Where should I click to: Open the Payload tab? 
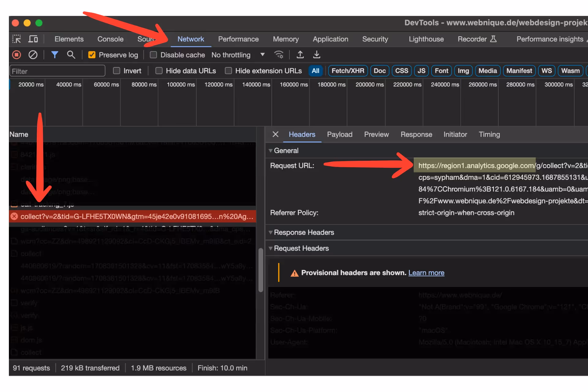(339, 134)
